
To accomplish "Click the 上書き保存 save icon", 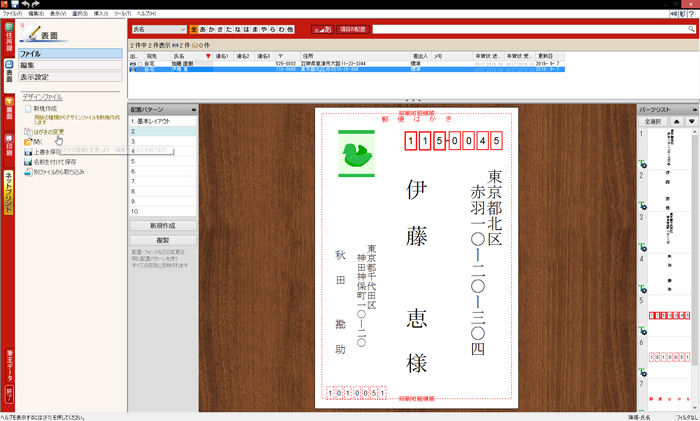I will (27, 152).
